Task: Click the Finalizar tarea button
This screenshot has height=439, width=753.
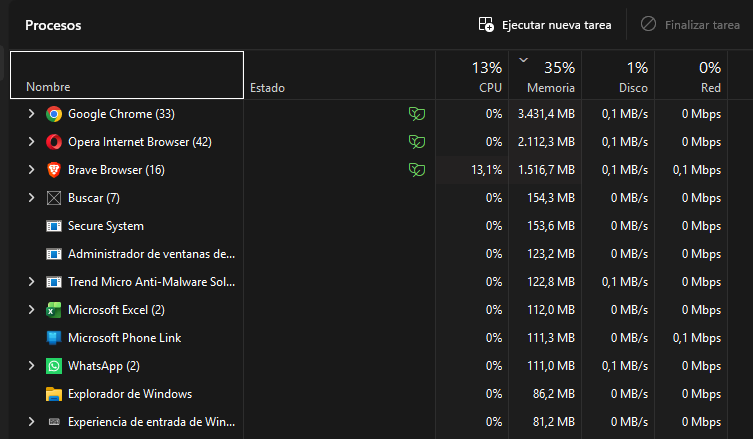Action: pos(690,24)
